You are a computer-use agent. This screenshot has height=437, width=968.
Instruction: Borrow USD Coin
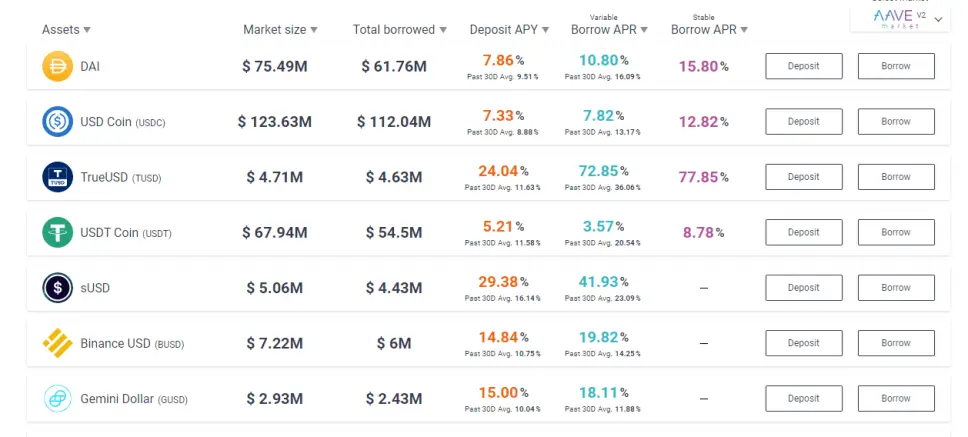pyautogui.click(x=896, y=122)
